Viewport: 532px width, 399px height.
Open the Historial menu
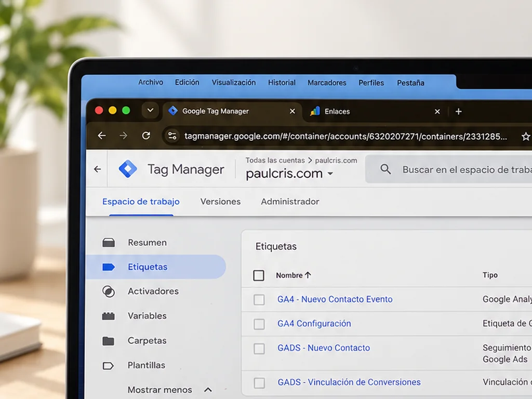click(x=282, y=83)
